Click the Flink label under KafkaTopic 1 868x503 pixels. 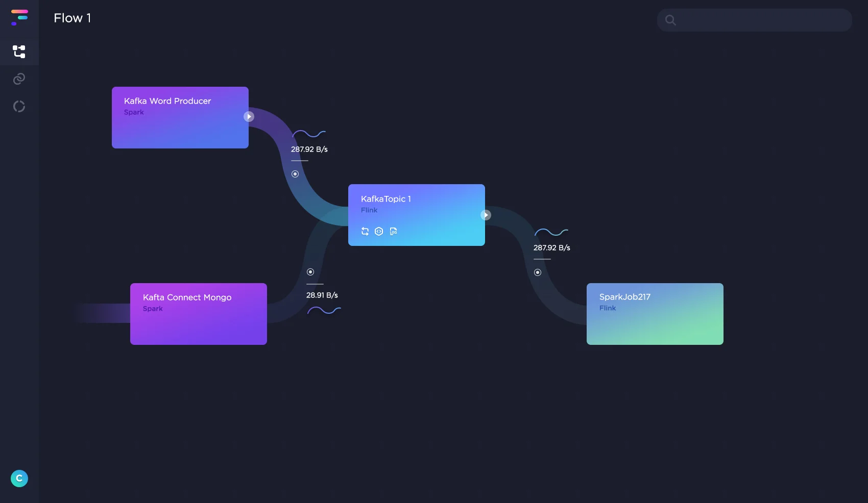point(369,210)
